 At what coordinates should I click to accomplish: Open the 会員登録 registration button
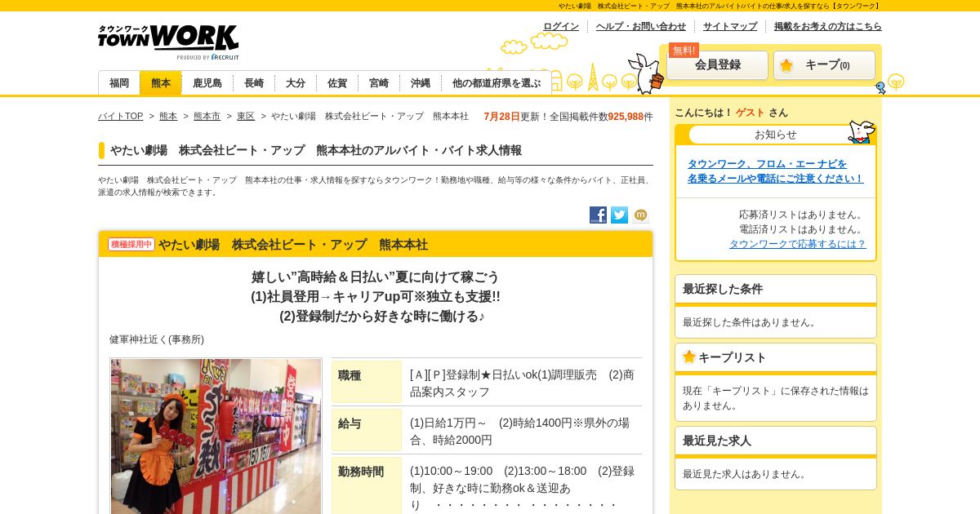click(717, 65)
